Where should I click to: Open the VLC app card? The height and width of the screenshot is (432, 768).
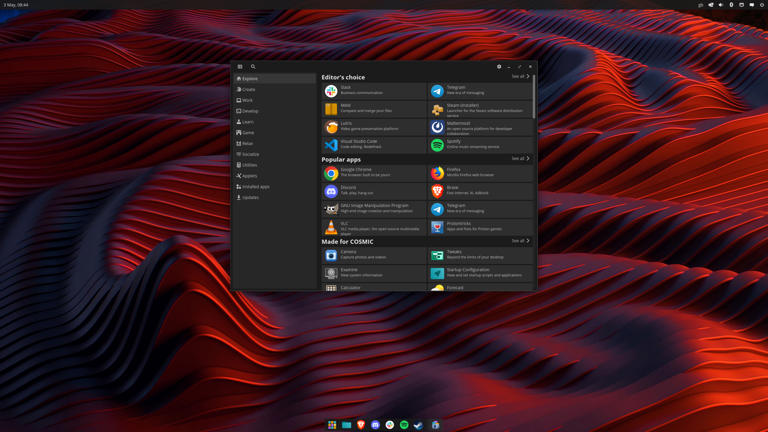pos(374,227)
